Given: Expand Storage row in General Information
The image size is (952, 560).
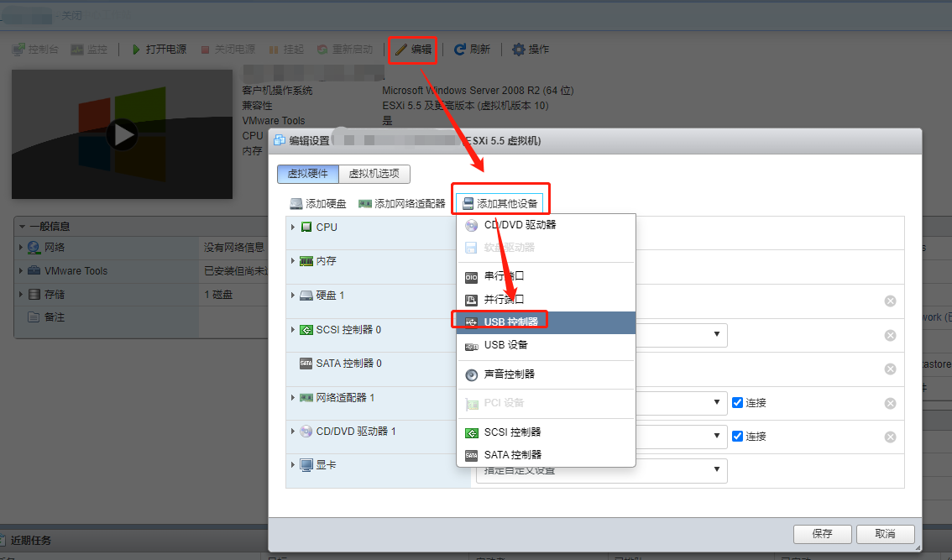Looking at the screenshot, I should point(21,295).
